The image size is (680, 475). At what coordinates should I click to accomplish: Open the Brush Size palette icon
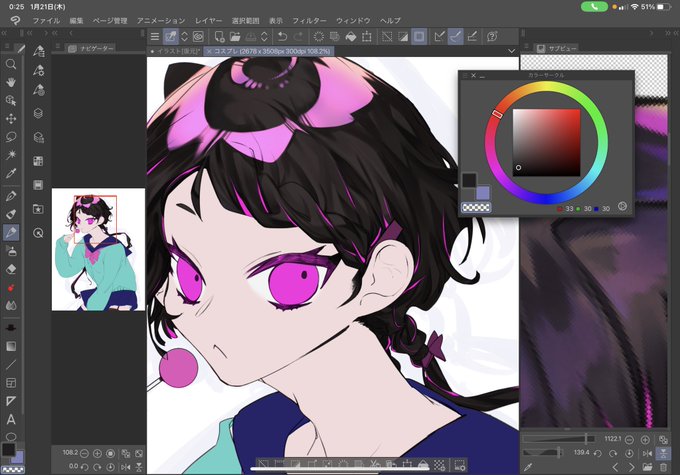[39, 90]
